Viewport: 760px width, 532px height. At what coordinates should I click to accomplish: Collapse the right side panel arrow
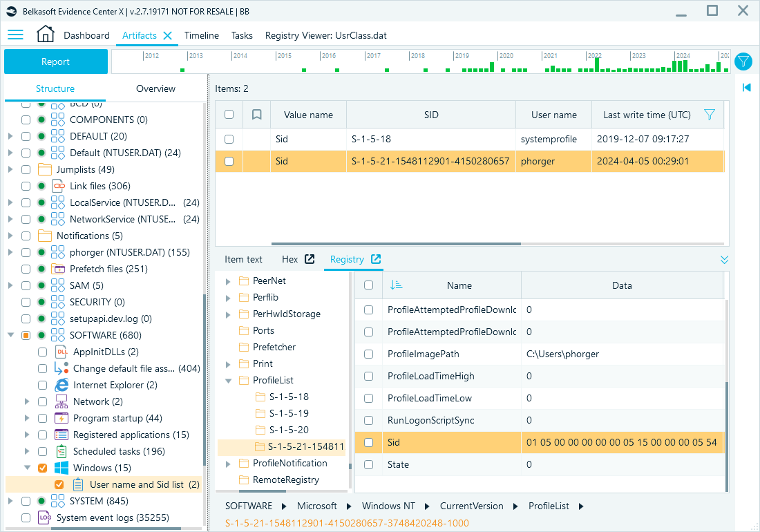point(746,87)
